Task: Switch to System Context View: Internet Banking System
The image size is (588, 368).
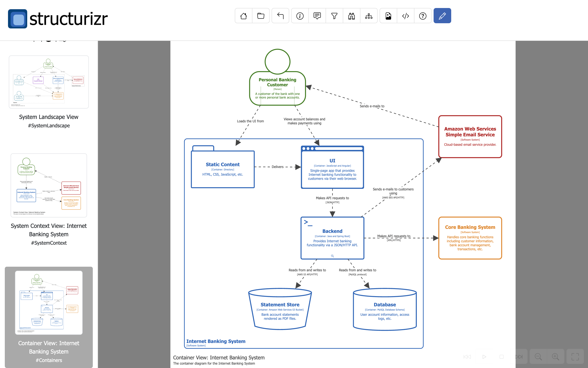Action: click(49, 186)
